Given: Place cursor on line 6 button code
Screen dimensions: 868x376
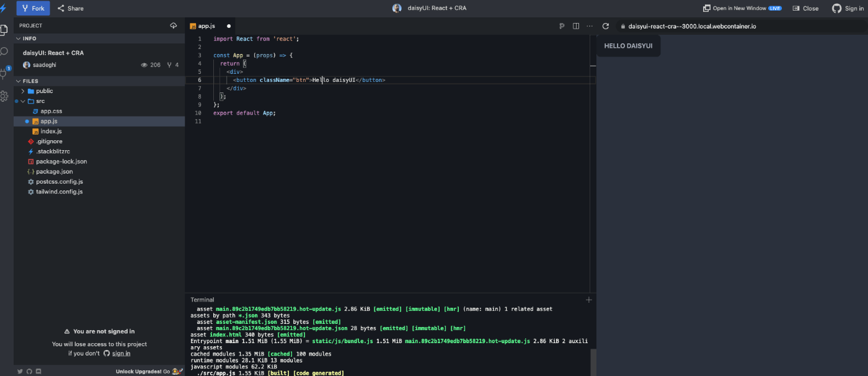Looking at the screenshot, I should pyautogui.click(x=309, y=80).
